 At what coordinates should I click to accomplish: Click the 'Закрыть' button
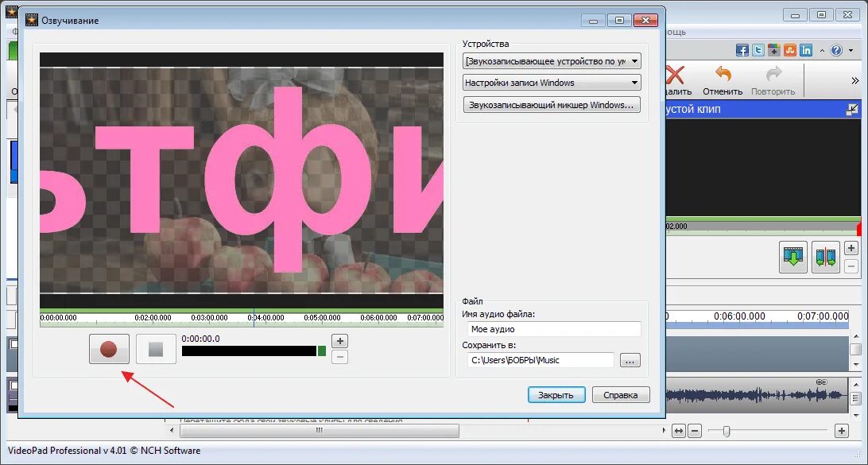(556, 395)
